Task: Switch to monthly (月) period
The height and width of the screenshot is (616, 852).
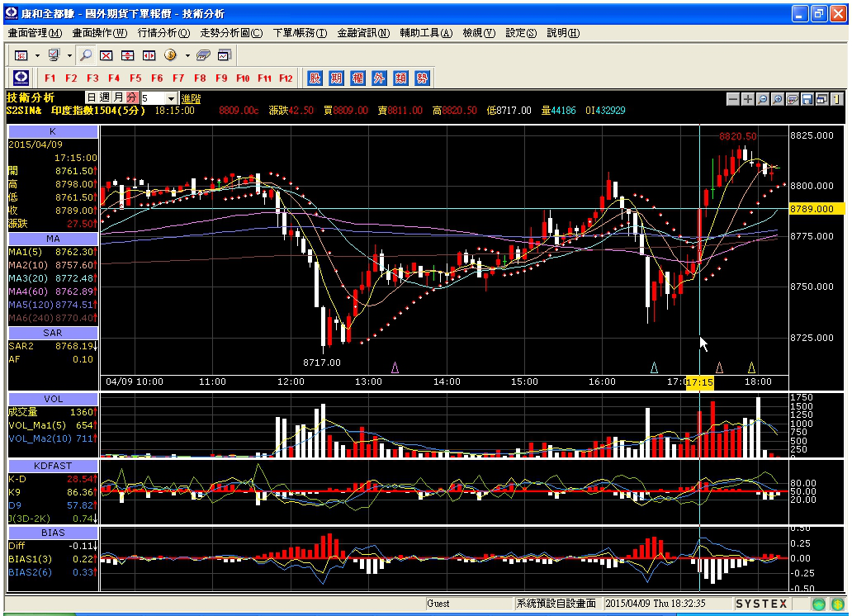Action: 118,97
